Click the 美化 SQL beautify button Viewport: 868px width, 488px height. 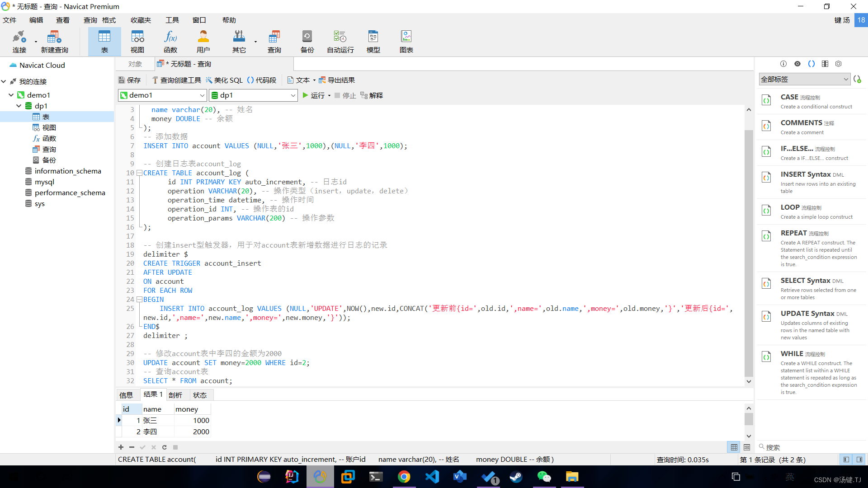[224, 80]
